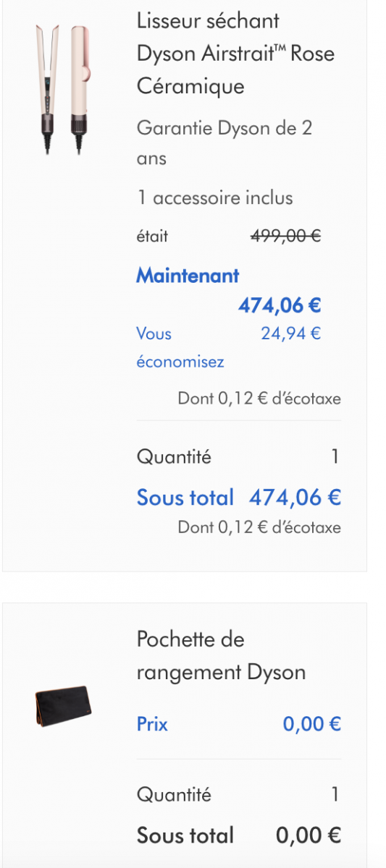Click the écotaxe note under the price
386x868 pixels.
259,399
